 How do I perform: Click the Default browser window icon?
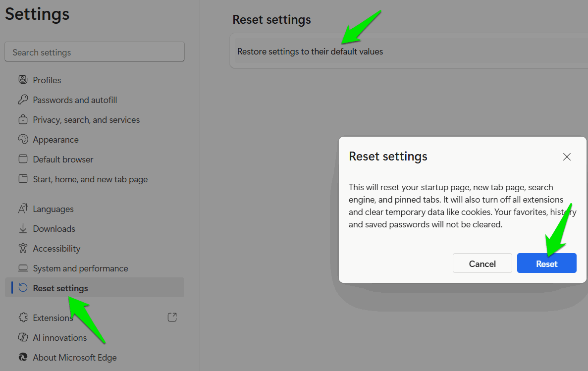coord(23,159)
